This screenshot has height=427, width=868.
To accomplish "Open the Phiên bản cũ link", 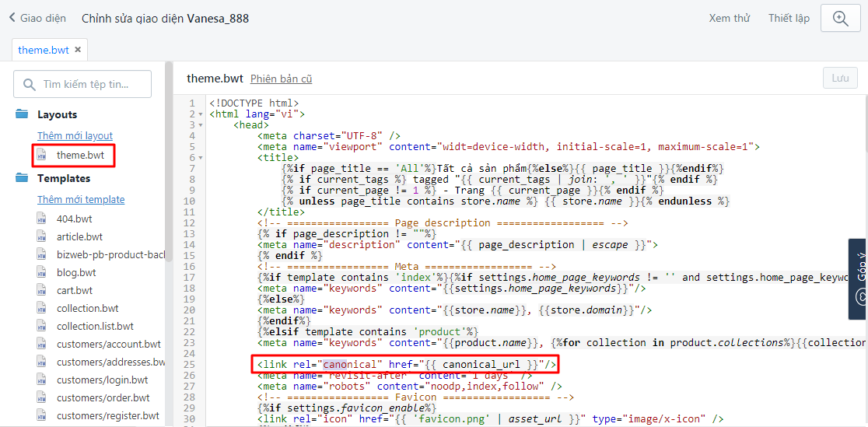I will coord(281,79).
